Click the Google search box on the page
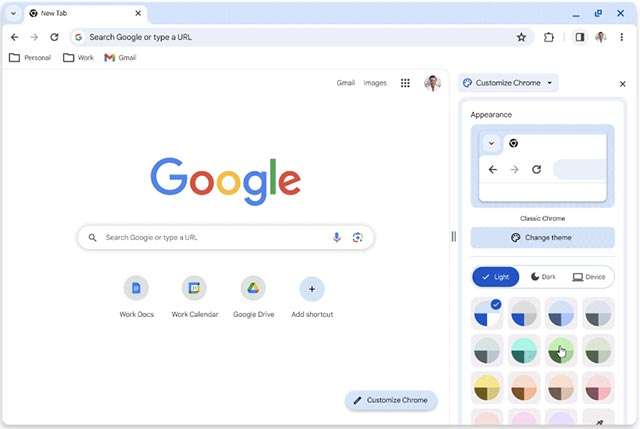Viewport: 640px width, 429px height. [x=226, y=237]
